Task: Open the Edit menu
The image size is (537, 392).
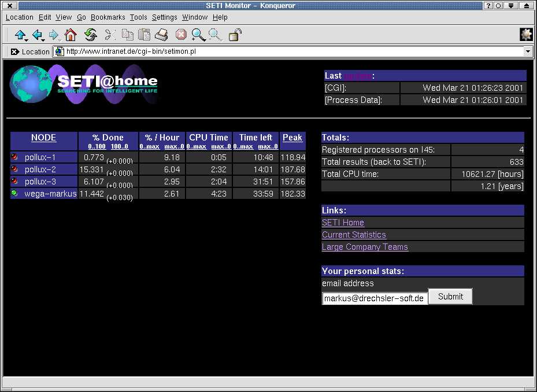Action: (45, 17)
